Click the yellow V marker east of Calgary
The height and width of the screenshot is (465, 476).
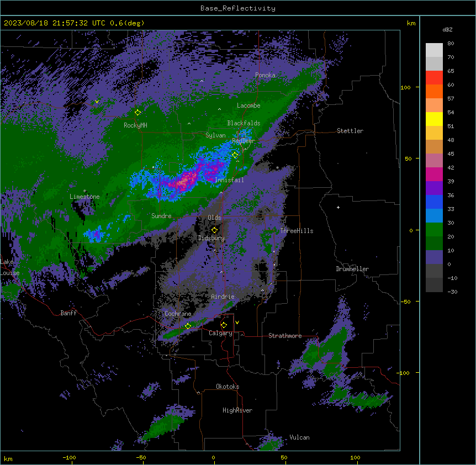[237, 323]
